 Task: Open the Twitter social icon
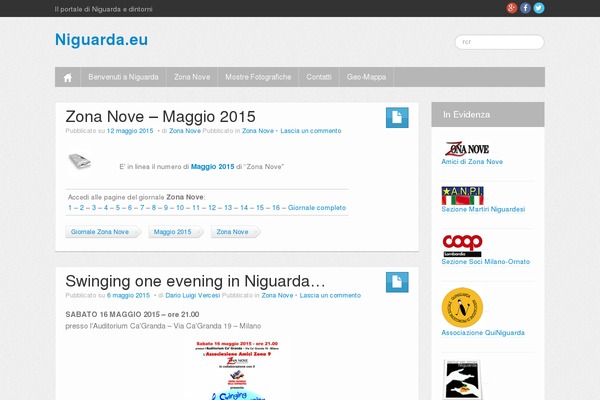(539, 8)
